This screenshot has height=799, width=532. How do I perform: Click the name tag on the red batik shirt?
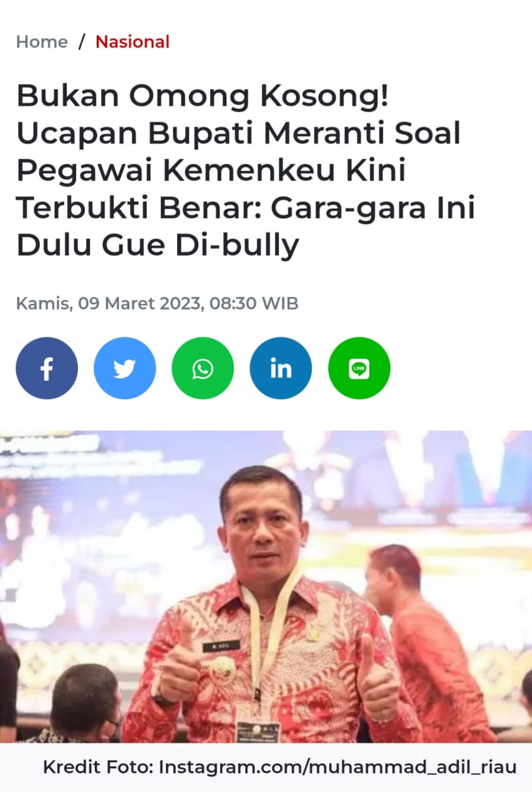(221, 646)
